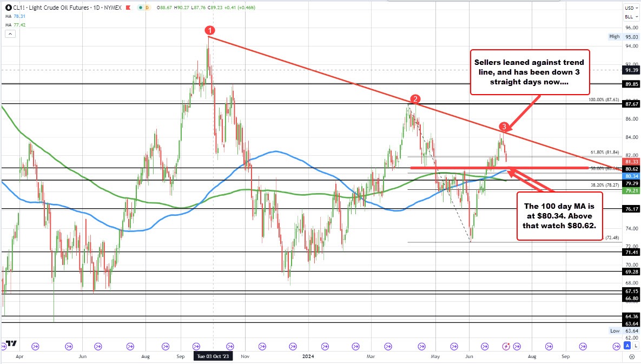Click the 69.28 price level label
641x364 pixels.
(632, 272)
